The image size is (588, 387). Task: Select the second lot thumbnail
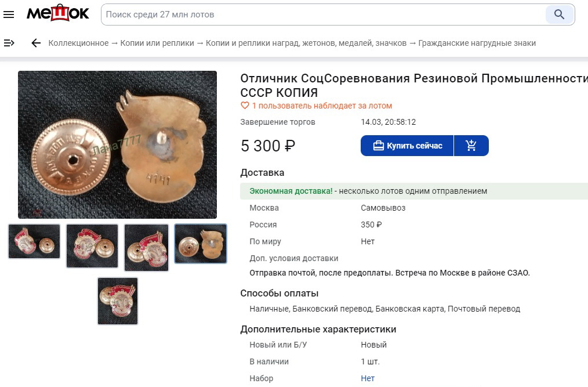pos(92,246)
